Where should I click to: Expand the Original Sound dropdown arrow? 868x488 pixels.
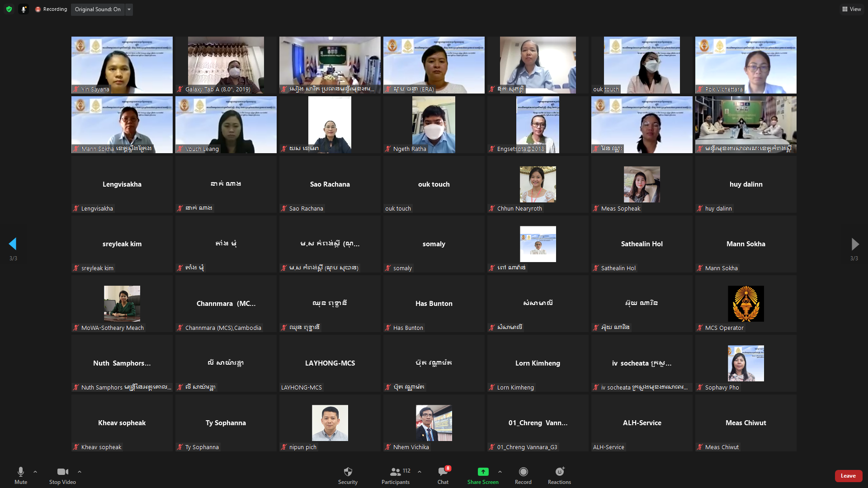click(129, 9)
